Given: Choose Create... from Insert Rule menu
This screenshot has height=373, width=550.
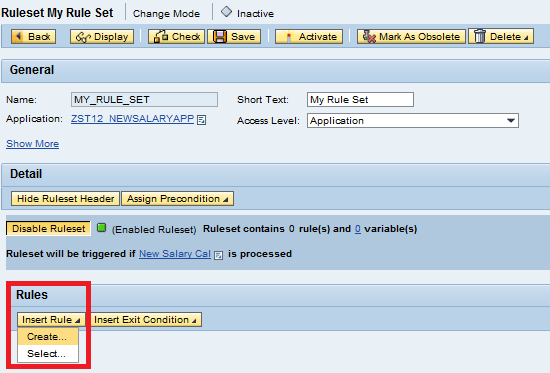Looking at the screenshot, I should pos(48,337).
